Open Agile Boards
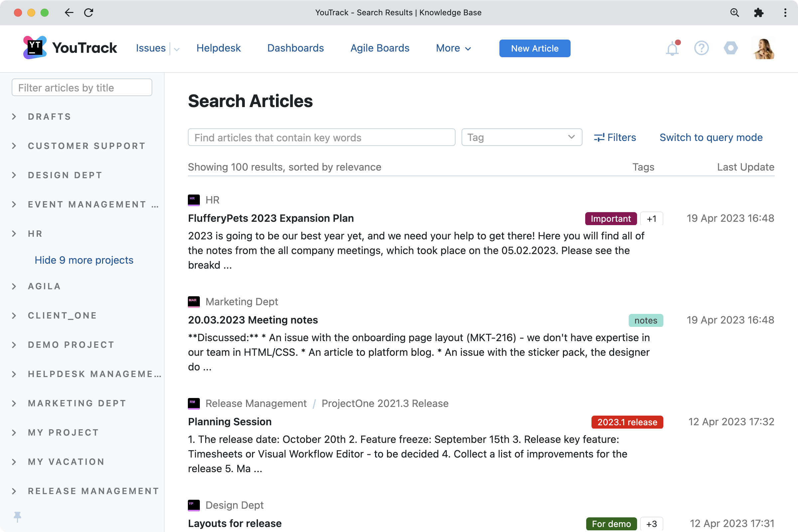798x532 pixels. 380,48
